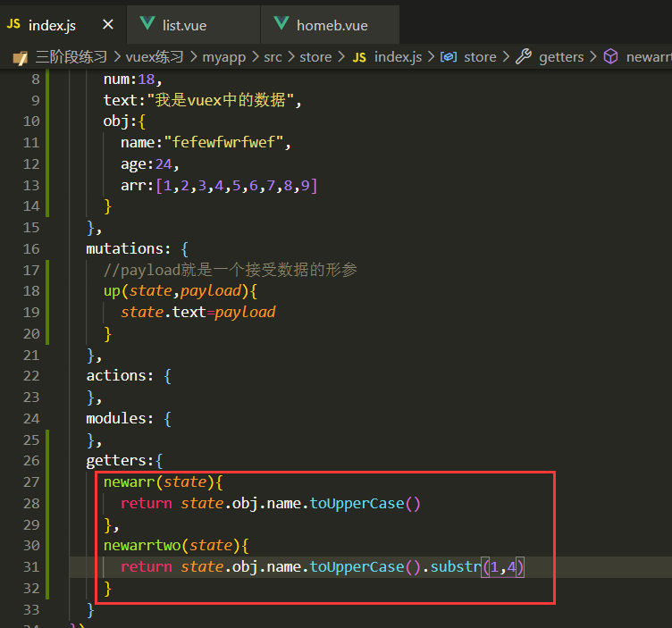Click the Vue icon on list.vue tab
Screen dimensions: 672x628
147,23
